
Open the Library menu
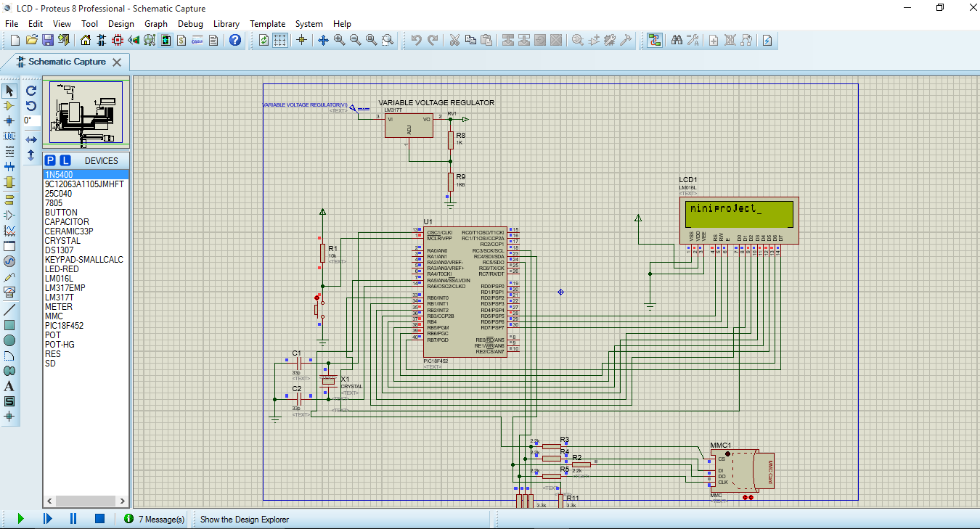(226, 24)
